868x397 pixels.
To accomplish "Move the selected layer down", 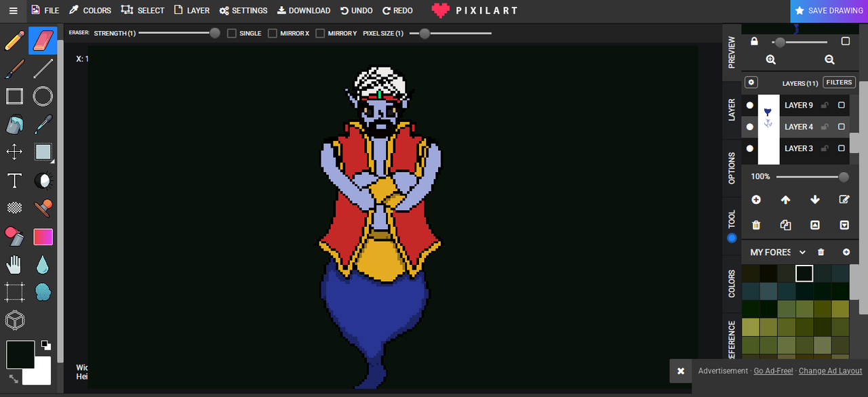I will (x=815, y=200).
